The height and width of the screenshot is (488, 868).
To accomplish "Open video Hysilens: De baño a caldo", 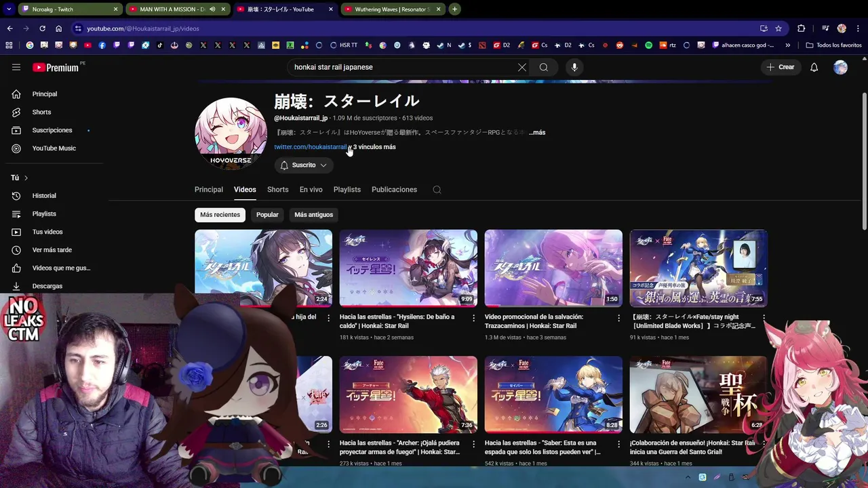I will tap(397, 321).
